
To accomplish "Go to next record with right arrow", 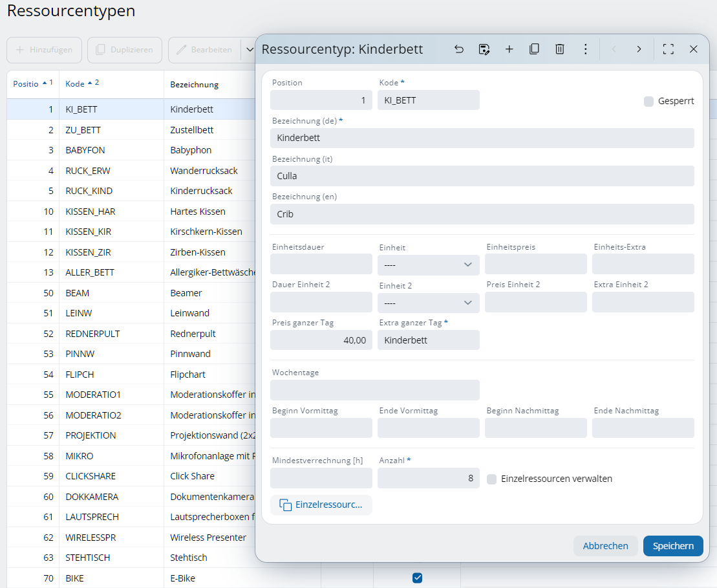I will click(639, 49).
